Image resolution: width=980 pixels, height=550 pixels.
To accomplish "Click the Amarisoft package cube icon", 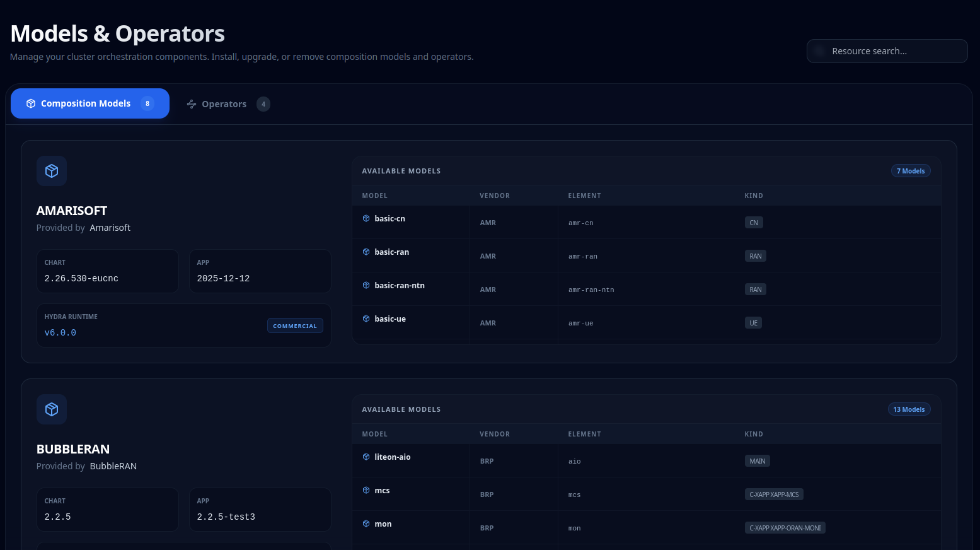I will pyautogui.click(x=52, y=171).
